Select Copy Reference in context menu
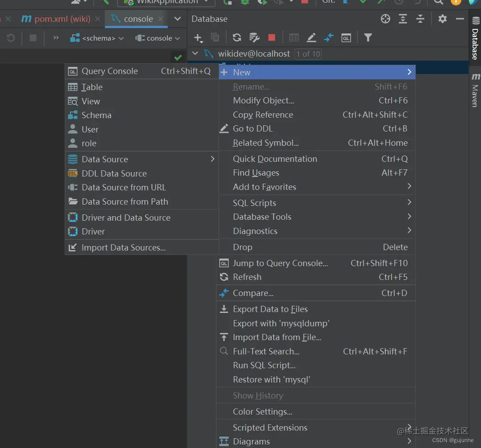Image resolution: width=481 pixels, height=448 pixels. click(317, 115)
